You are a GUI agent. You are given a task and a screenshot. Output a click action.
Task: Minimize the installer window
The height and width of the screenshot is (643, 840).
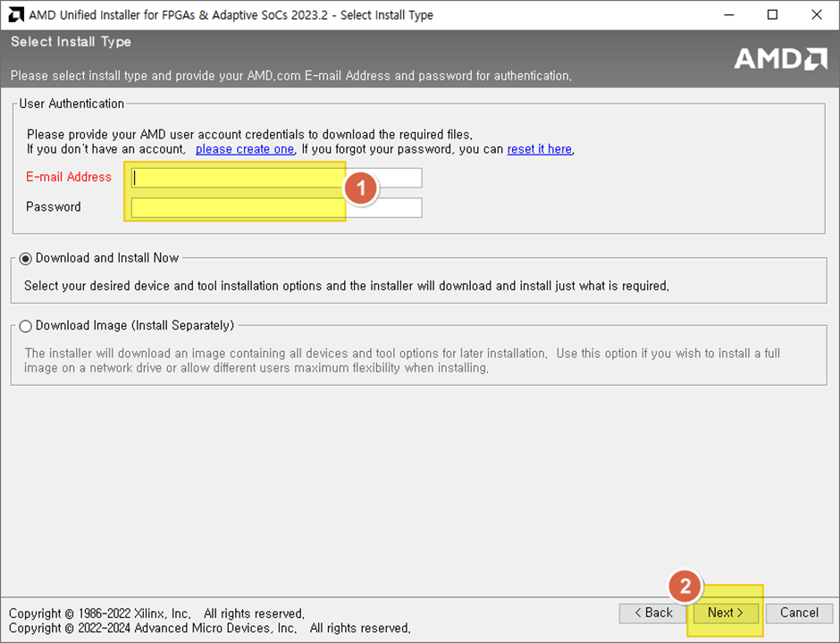[728, 14]
